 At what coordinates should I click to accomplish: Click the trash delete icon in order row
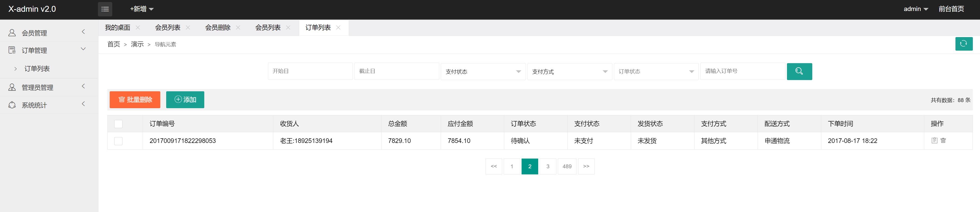coord(943,140)
